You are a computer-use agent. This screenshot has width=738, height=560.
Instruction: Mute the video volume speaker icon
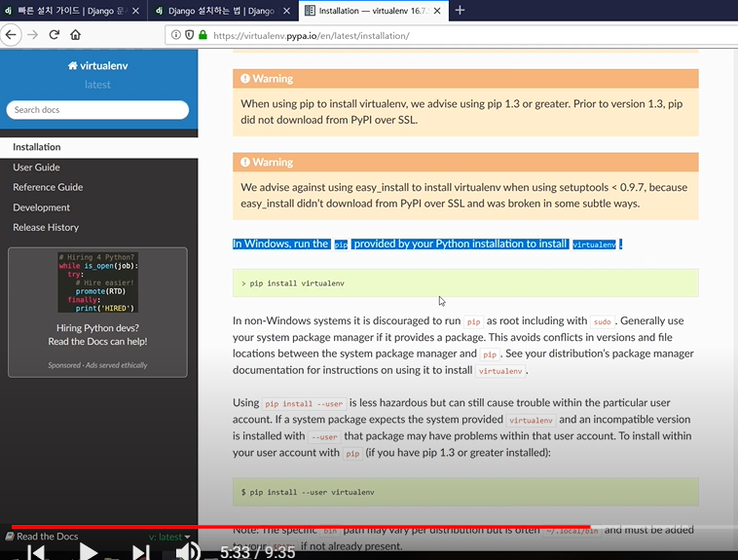point(188,551)
